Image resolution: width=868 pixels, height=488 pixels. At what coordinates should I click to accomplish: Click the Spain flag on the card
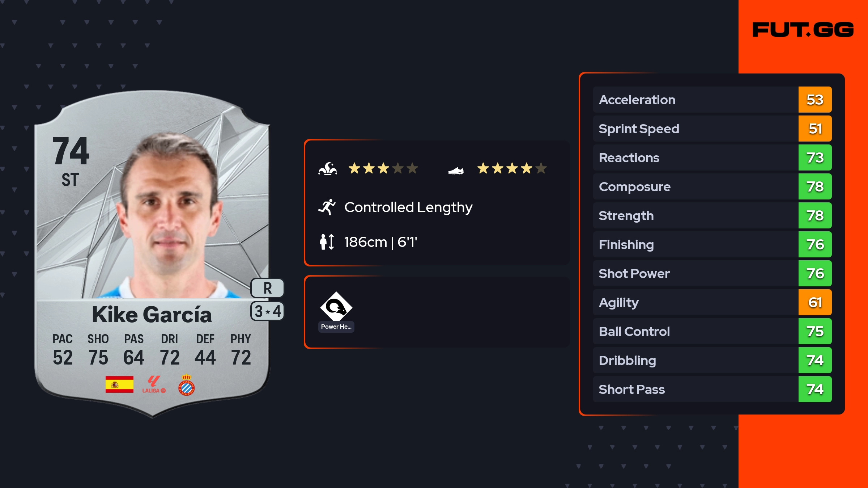tap(119, 384)
